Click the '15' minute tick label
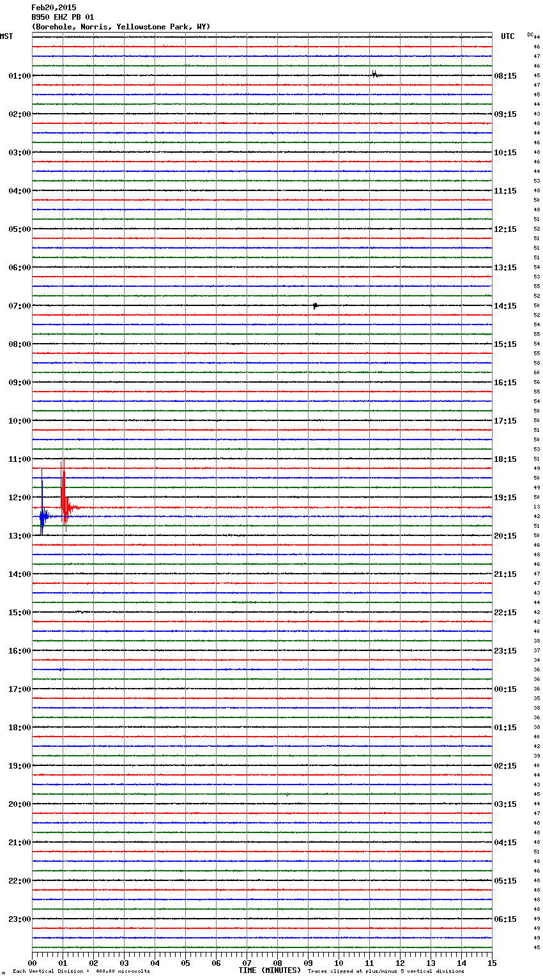543x980 pixels. [492, 963]
